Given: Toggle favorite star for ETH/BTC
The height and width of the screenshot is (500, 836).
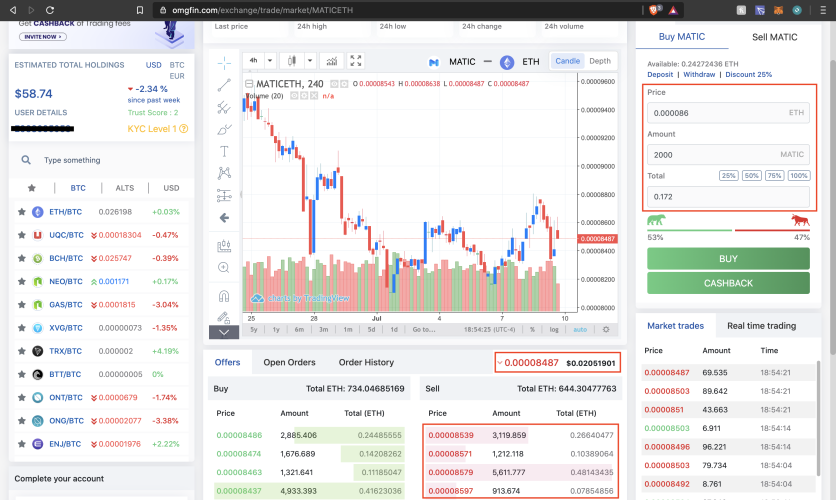Looking at the screenshot, I should (21, 212).
